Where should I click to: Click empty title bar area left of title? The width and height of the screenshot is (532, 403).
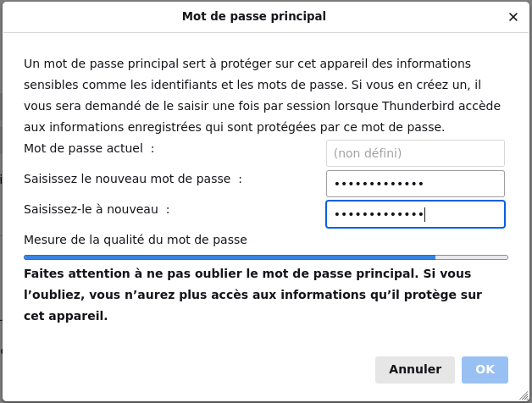tap(85, 16)
